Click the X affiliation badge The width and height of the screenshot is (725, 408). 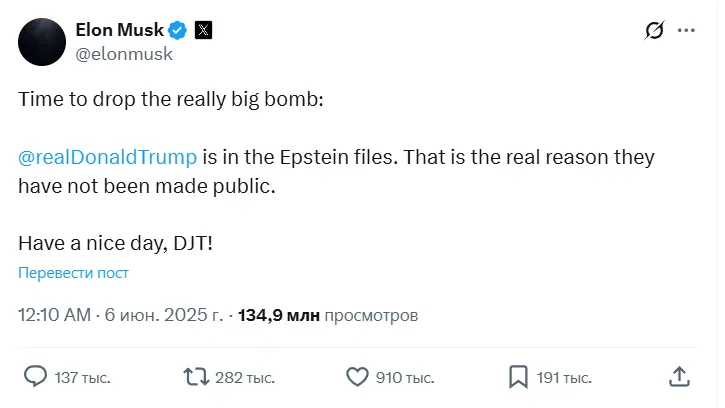203,30
